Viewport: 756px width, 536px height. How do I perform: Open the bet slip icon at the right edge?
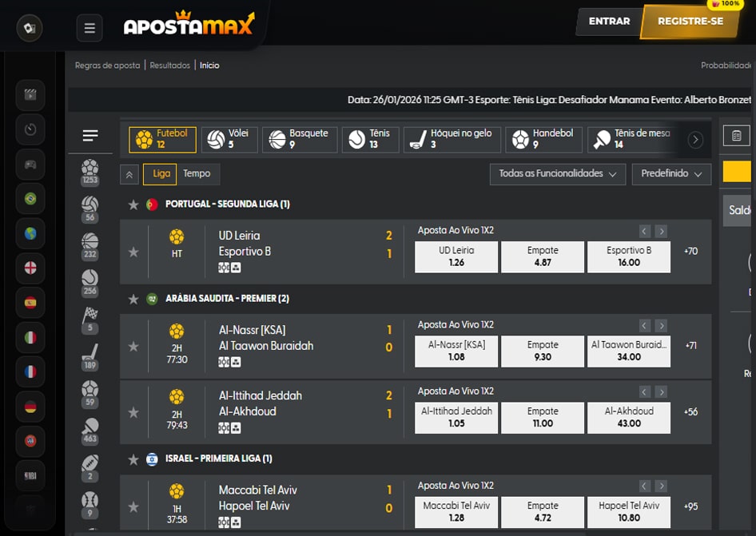pyautogui.click(x=736, y=136)
